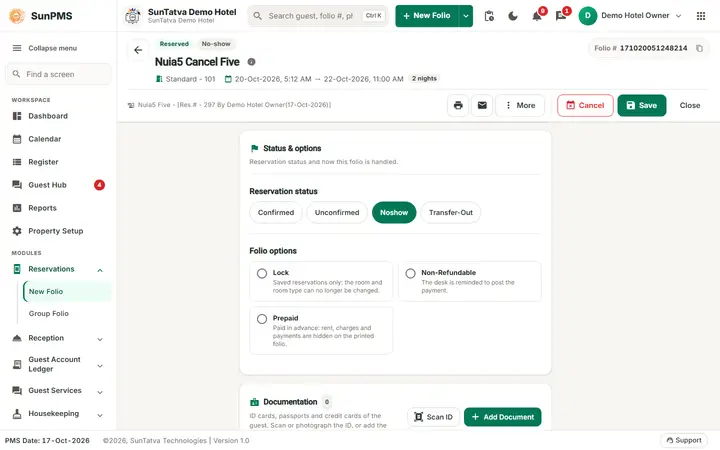Click the SunTatva Demo Hotel emblem icon

coord(133,16)
